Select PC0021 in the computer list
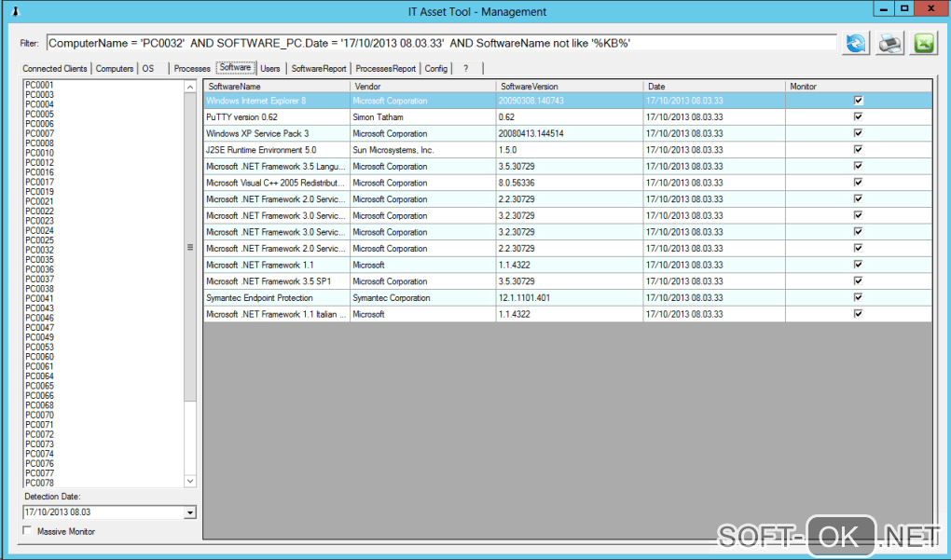The image size is (951, 560). pyautogui.click(x=39, y=201)
